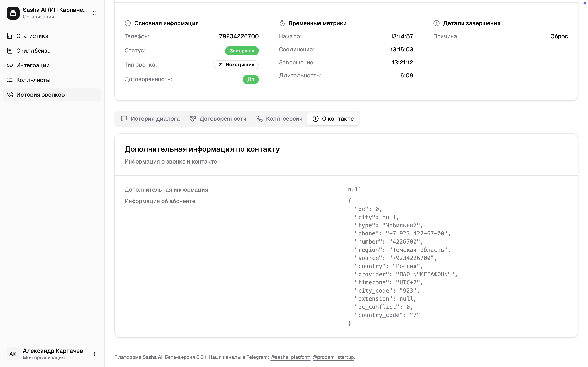Screen dimensions: 588x367
Task: Click the green Завершен status badge
Action: pos(242,51)
